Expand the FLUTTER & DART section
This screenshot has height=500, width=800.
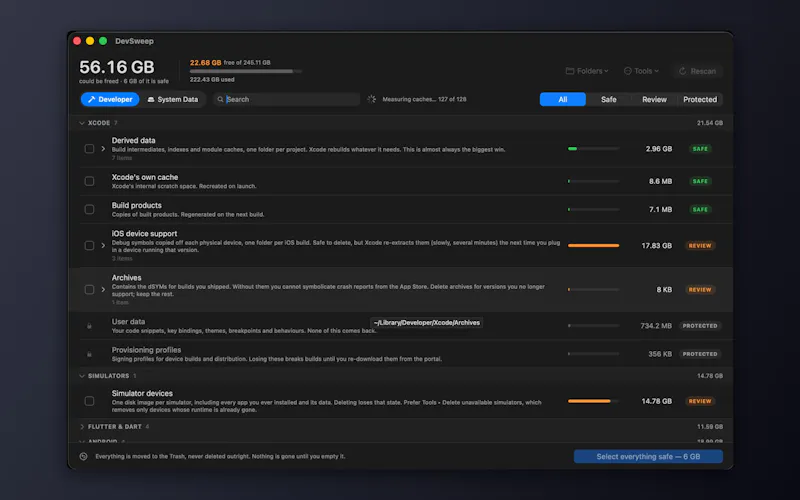(82, 427)
